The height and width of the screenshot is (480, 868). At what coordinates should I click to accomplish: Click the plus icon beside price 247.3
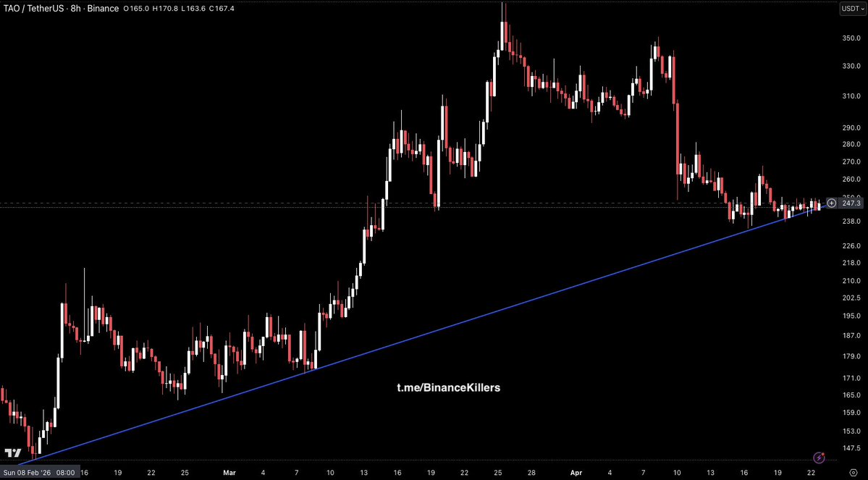(x=831, y=203)
